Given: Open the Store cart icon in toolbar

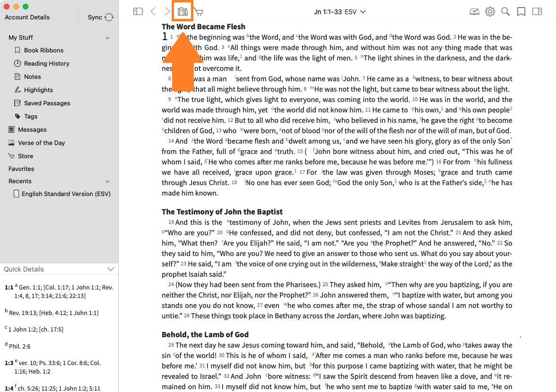Looking at the screenshot, I should (x=199, y=12).
